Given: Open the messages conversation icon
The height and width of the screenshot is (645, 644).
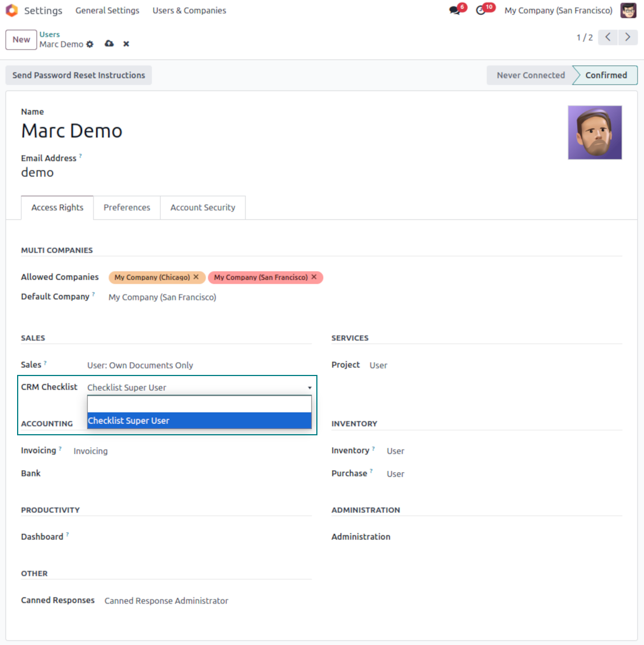Looking at the screenshot, I should 455,10.
